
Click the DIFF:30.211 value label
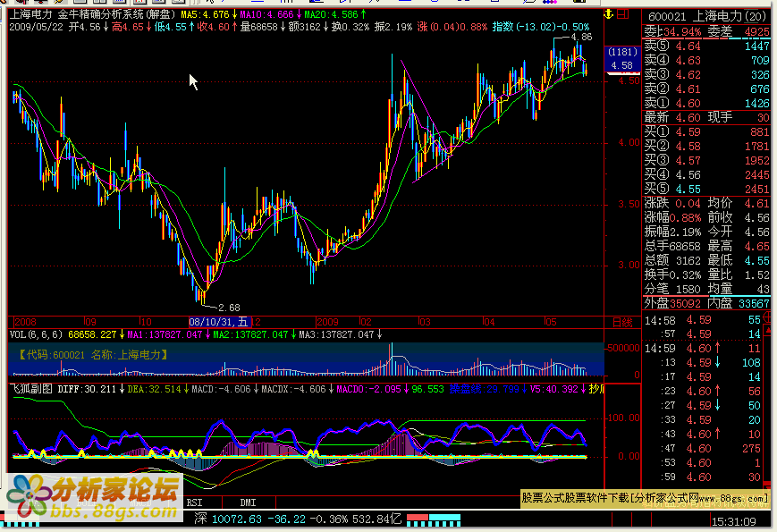point(87,389)
